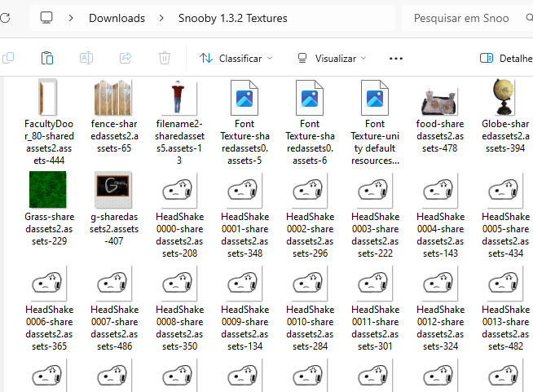Select the food-sharedassets2 image file

tap(440, 99)
